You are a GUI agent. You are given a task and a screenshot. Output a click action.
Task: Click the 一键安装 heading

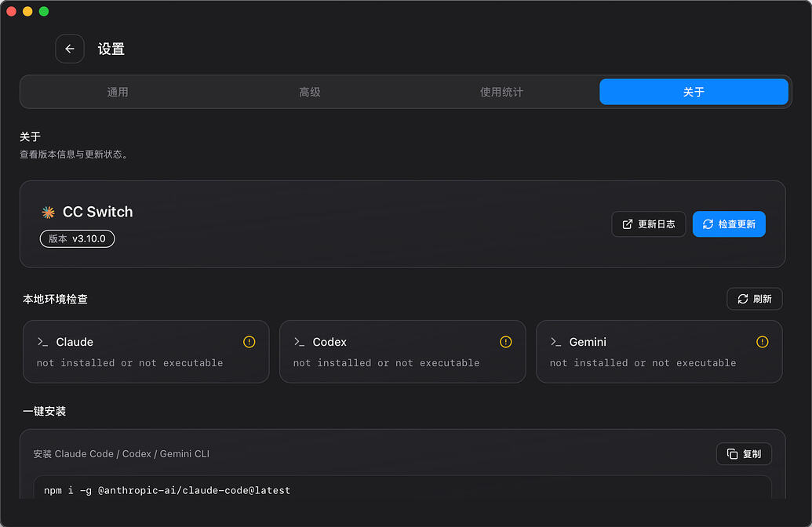(45, 411)
